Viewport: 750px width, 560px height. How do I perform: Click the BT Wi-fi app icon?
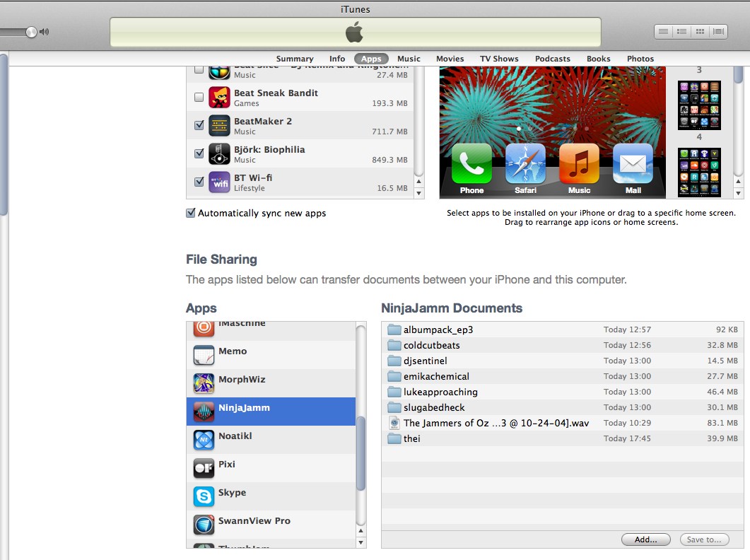219,182
